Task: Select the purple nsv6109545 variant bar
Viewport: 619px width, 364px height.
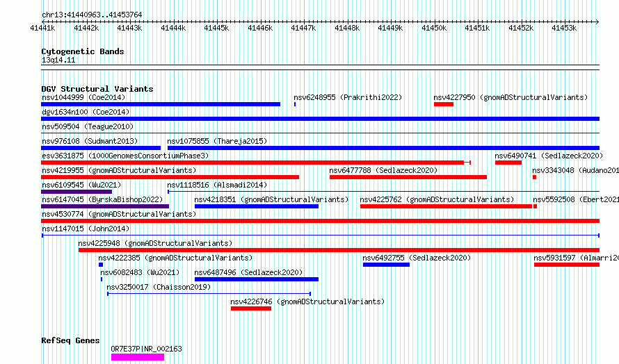Action: (77, 192)
